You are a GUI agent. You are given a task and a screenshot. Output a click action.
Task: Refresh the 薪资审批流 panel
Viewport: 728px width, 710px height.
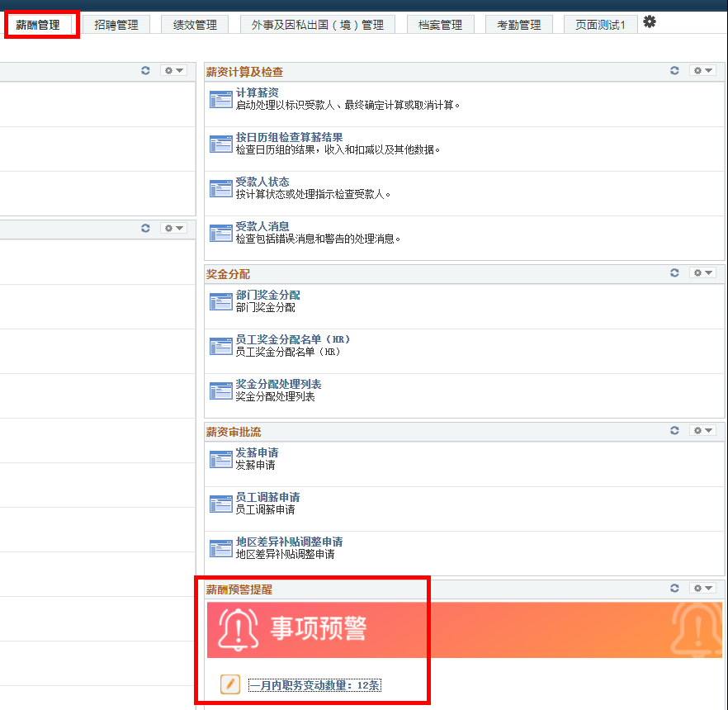point(674,430)
